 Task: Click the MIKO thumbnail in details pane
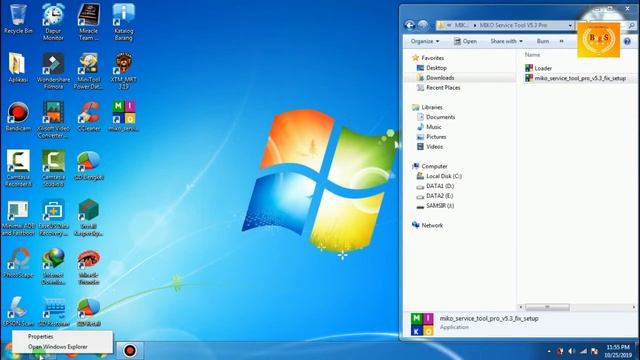pos(422,324)
